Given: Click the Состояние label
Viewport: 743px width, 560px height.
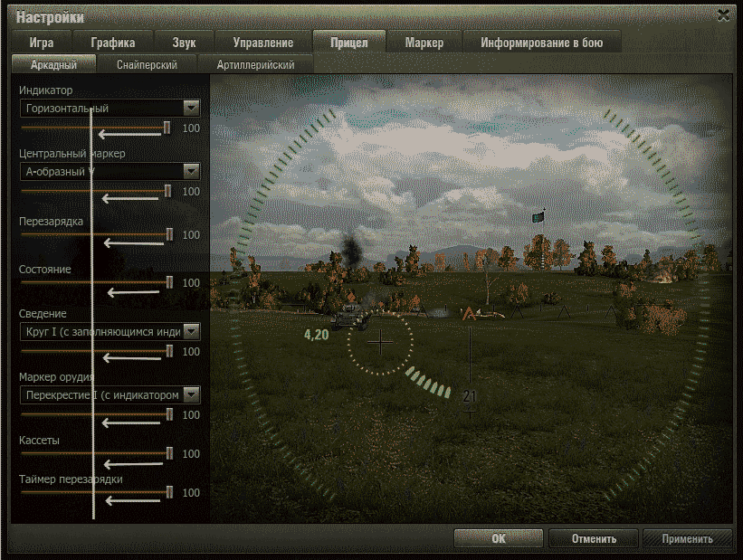Looking at the screenshot, I should [45, 269].
